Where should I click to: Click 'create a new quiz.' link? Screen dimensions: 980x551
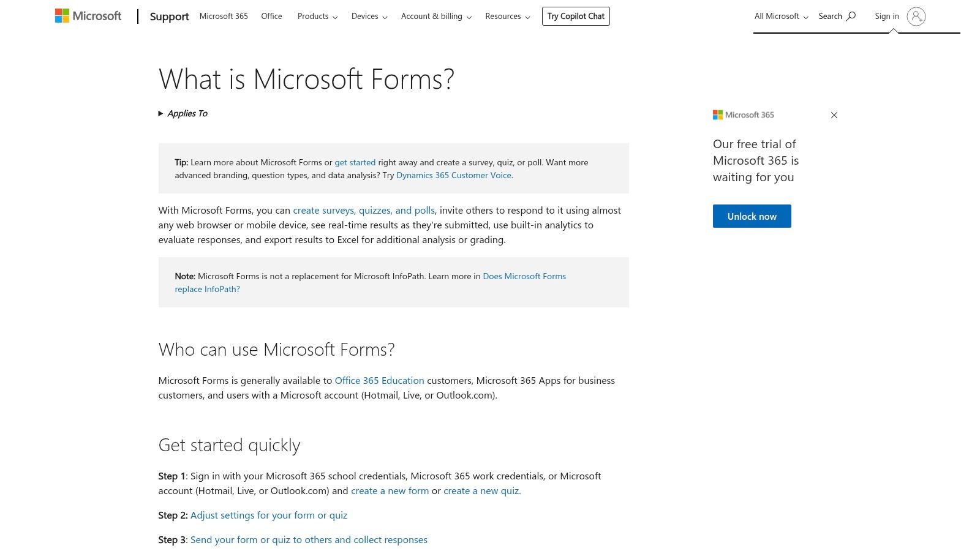coord(482,490)
